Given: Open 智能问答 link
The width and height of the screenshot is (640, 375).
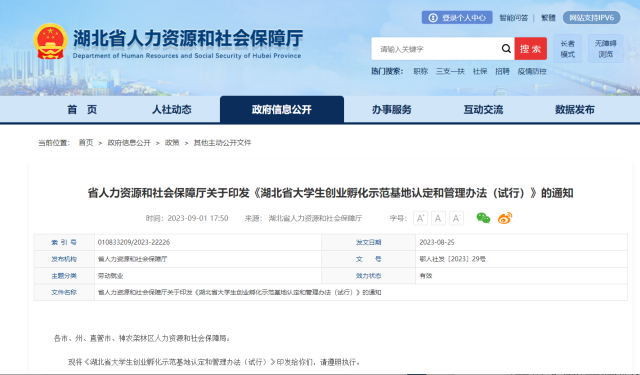Looking at the screenshot, I should pyautogui.click(x=513, y=18).
